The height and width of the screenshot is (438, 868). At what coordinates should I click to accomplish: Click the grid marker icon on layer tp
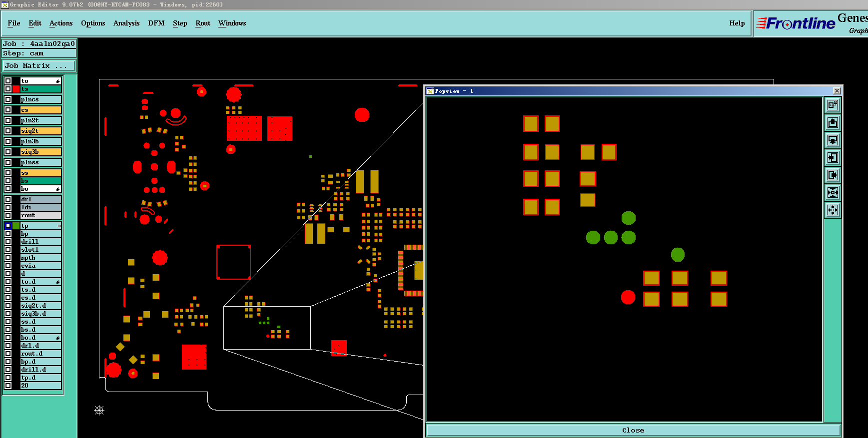[59, 226]
